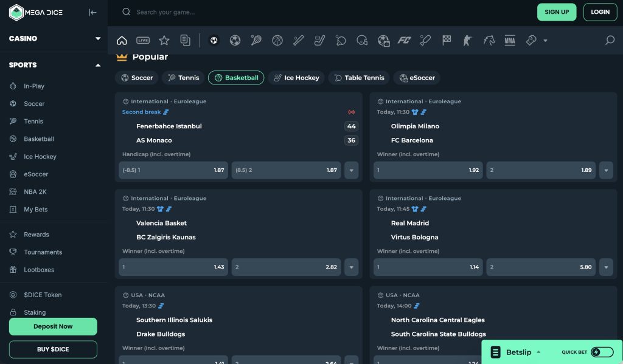Toggle the Quick Bet switch
This screenshot has height=364, width=623.
click(x=602, y=352)
